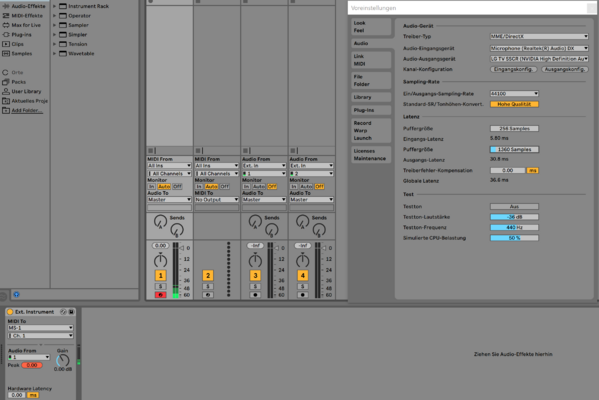
Task: Stop clips on track 3
Action: tap(245, 151)
